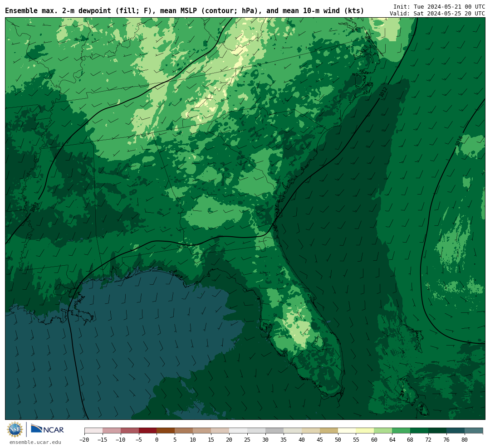The height and width of the screenshot is (448, 490).
Task: Click the -15 colorbar tick label
Action: 102,439
